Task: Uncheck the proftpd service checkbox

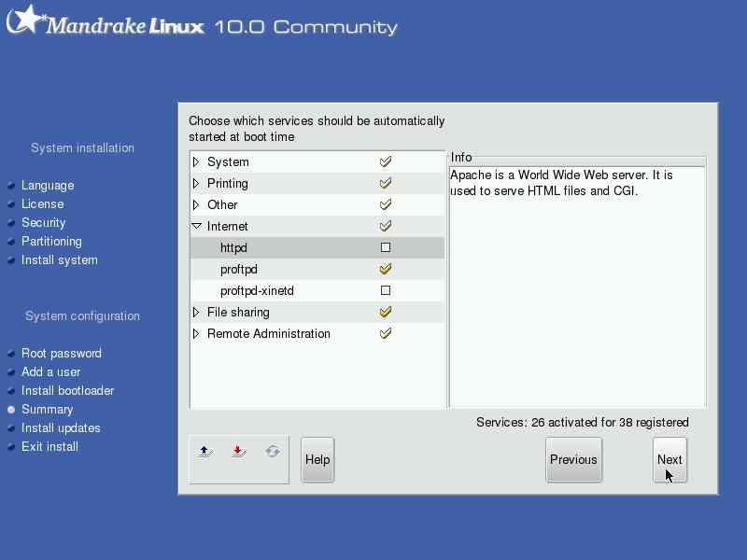Action: pos(386,269)
